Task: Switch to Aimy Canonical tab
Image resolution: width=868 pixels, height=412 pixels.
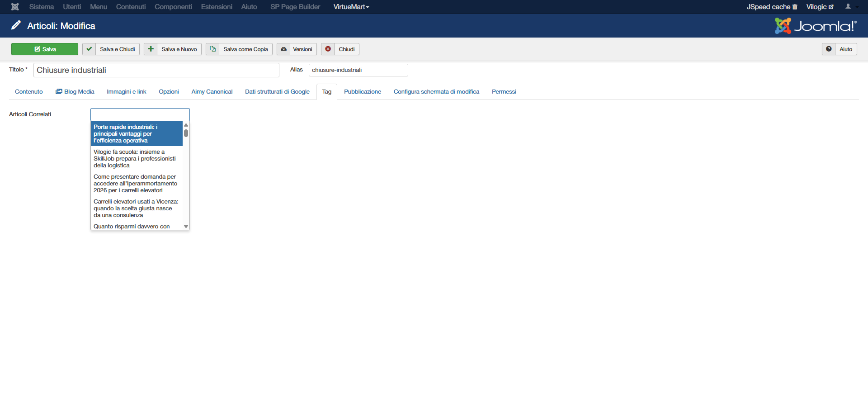Action: pyautogui.click(x=212, y=92)
